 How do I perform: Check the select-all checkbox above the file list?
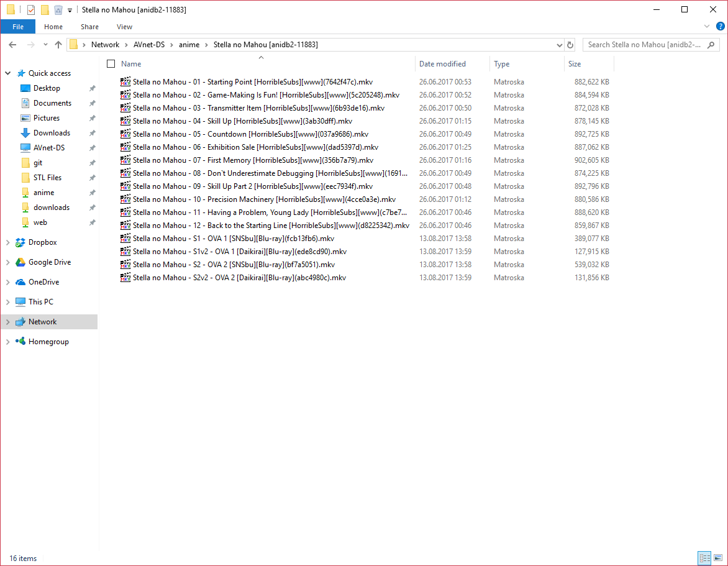[x=111, y=63]
